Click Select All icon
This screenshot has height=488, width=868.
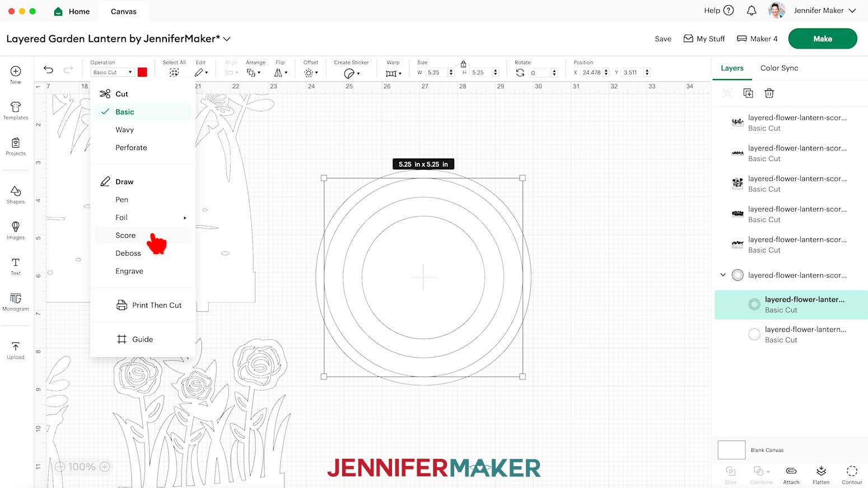pyautogui.click(x=174, y=73)
